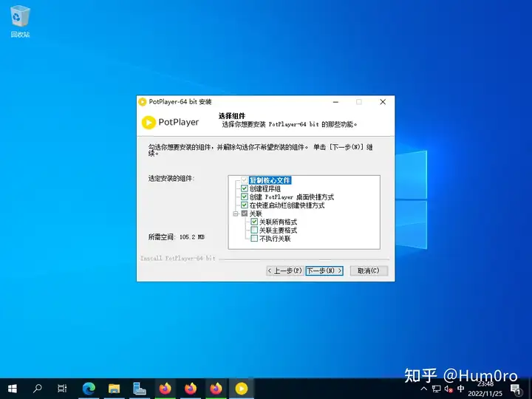Toggle the 创建程序组 checkbox
This screenshot has width=532, height=399.
point(245,188)
